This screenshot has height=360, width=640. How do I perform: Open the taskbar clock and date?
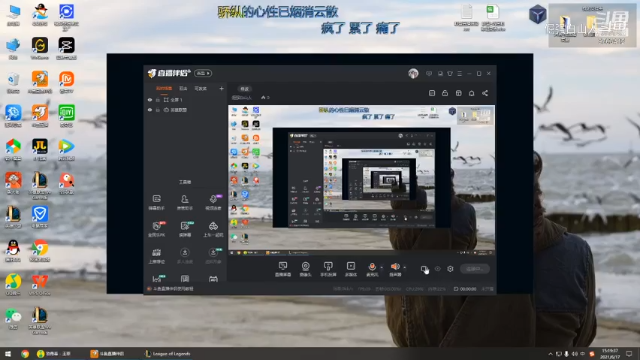point(610,354)
